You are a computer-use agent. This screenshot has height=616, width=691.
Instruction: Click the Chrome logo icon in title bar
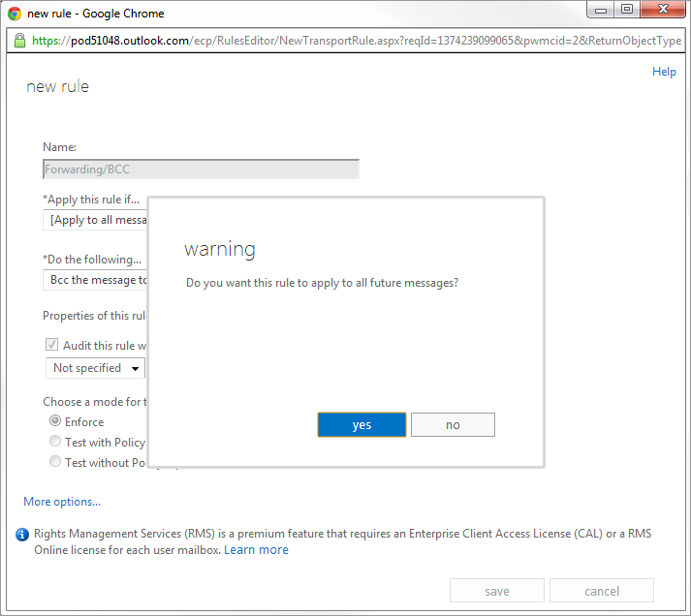pyautogui.click(x=15, y=14)
